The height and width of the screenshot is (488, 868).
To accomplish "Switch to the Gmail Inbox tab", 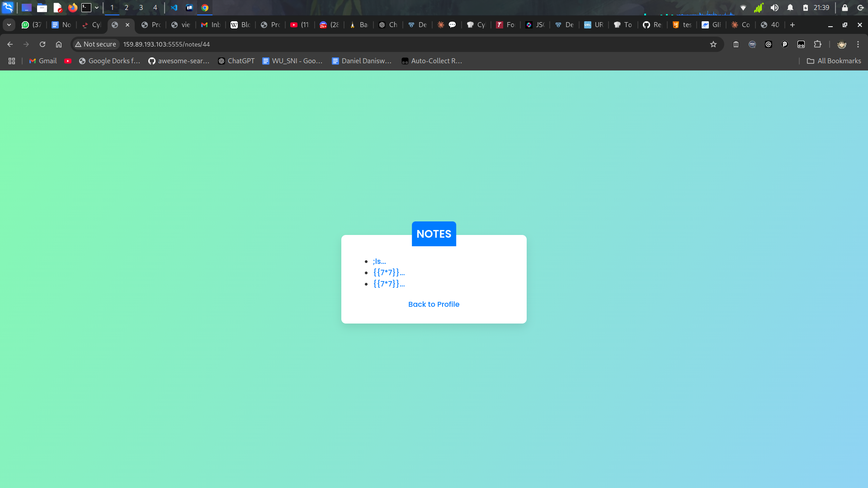I will (x=211, y=25).
